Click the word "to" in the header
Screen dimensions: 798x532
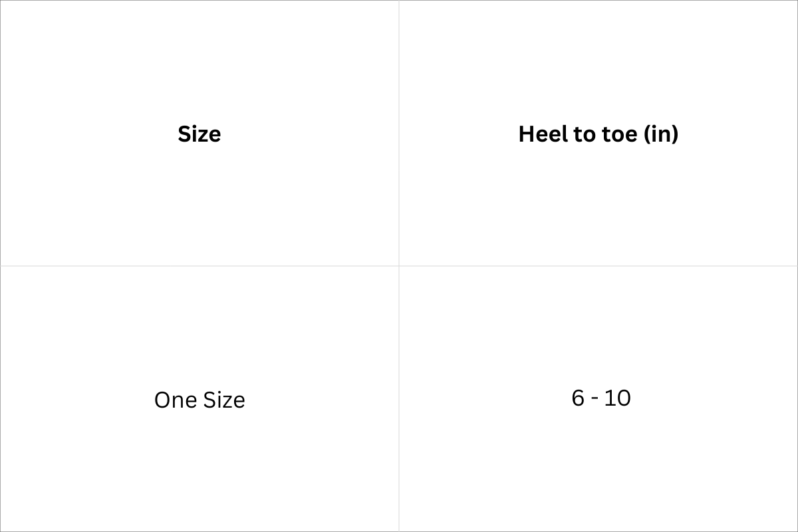(583, 134)
